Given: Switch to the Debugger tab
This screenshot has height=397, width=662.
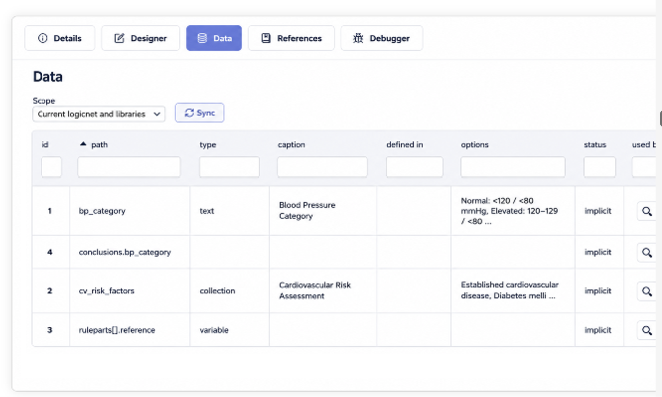Looking at the screenshot, I should pos(382,38).
